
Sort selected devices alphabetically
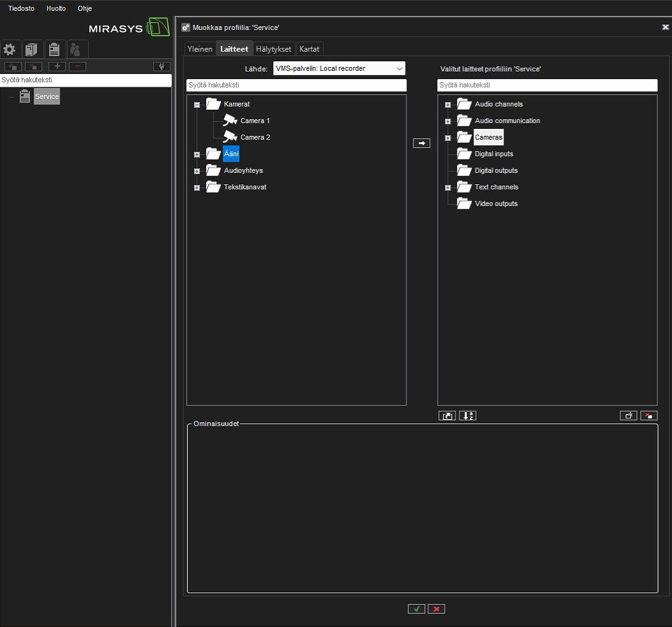[468, 416]
